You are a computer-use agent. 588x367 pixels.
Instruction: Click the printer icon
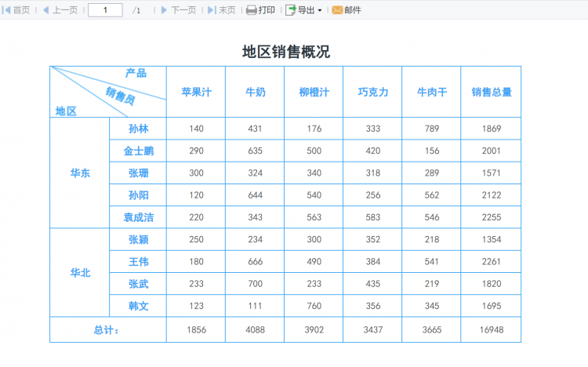251,10
